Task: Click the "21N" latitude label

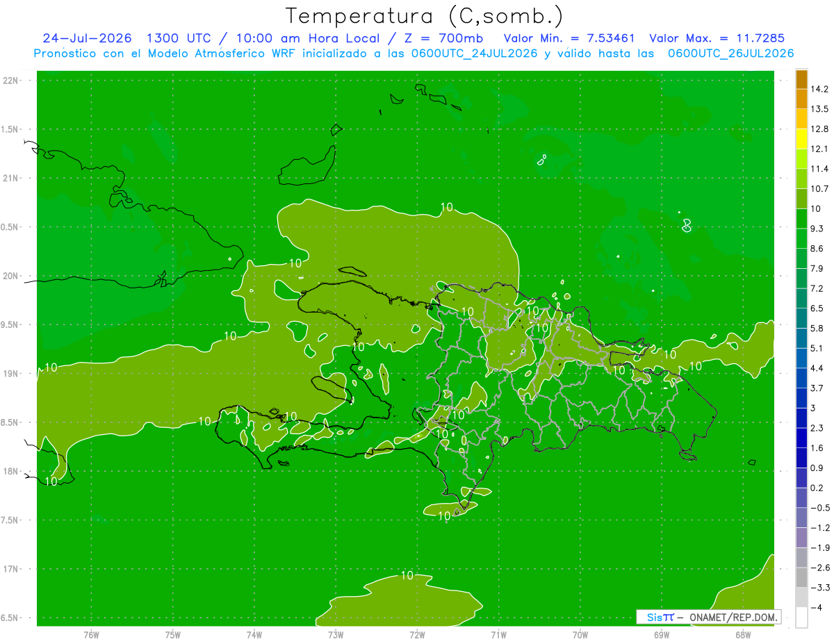Action: (x=10, y=178)
